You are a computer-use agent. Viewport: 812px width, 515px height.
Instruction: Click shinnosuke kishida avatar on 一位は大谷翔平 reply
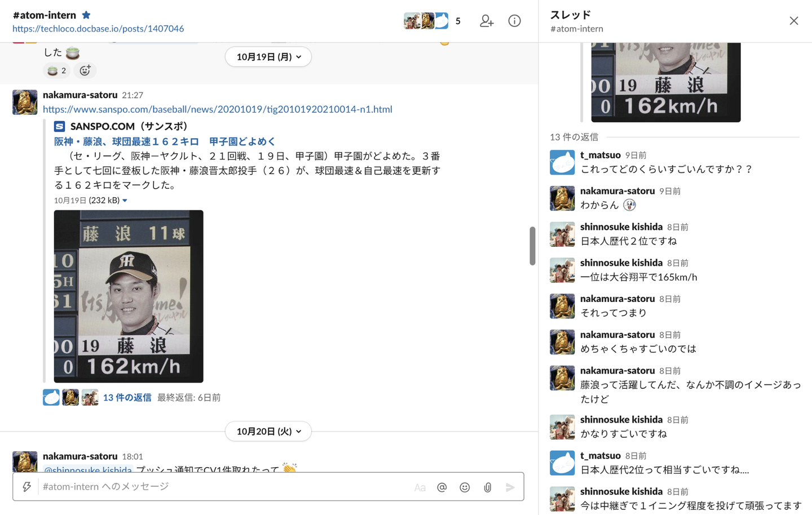pos(562,270)
